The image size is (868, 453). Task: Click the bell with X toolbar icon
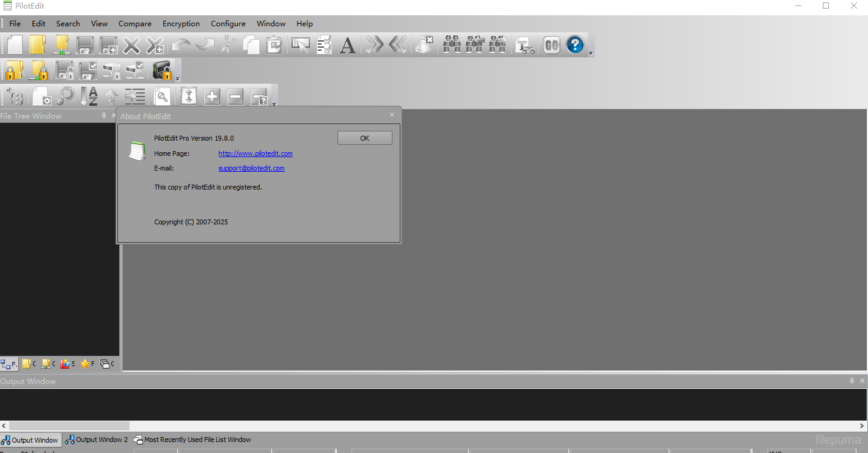(x=424, y=45)
